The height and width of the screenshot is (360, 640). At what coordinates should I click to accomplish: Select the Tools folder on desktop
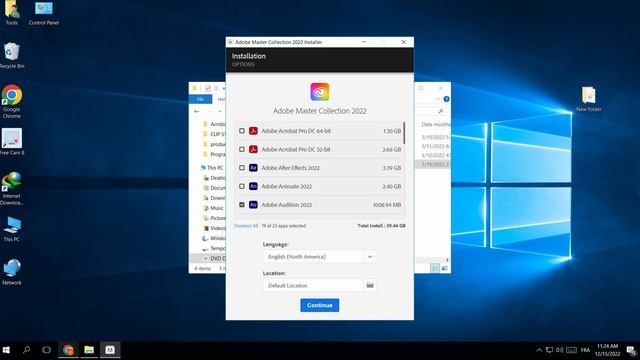12,13
